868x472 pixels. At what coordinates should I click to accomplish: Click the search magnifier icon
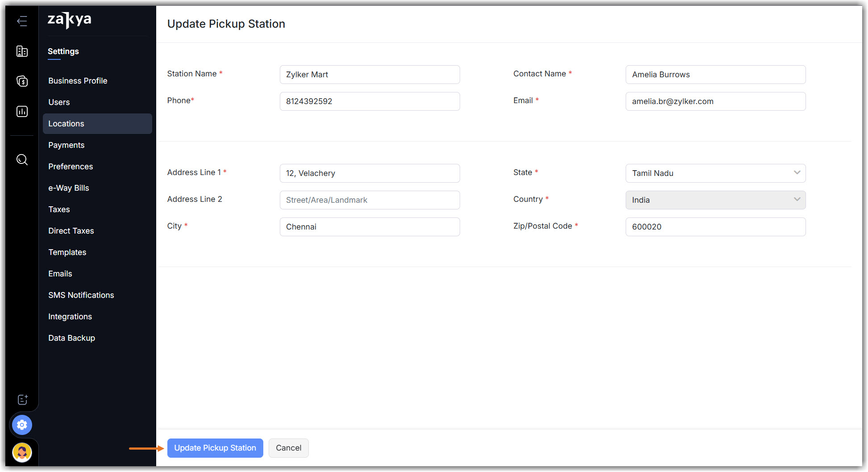pos(22,159)
